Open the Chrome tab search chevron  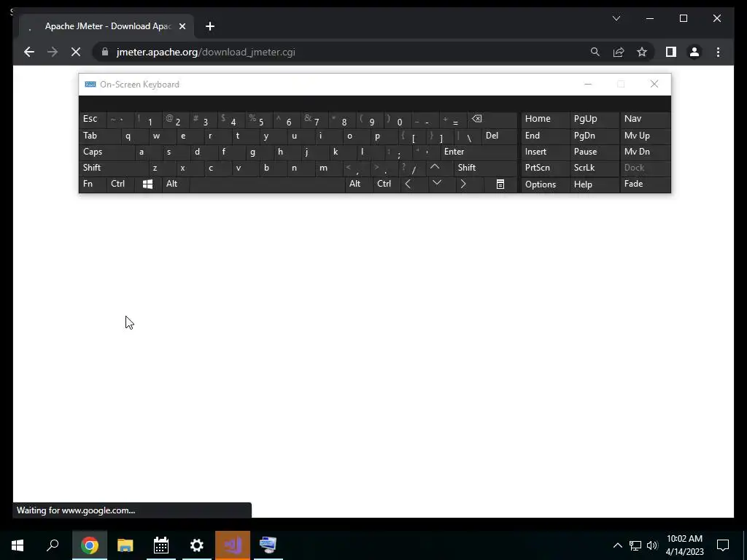[x=616, y=18]
